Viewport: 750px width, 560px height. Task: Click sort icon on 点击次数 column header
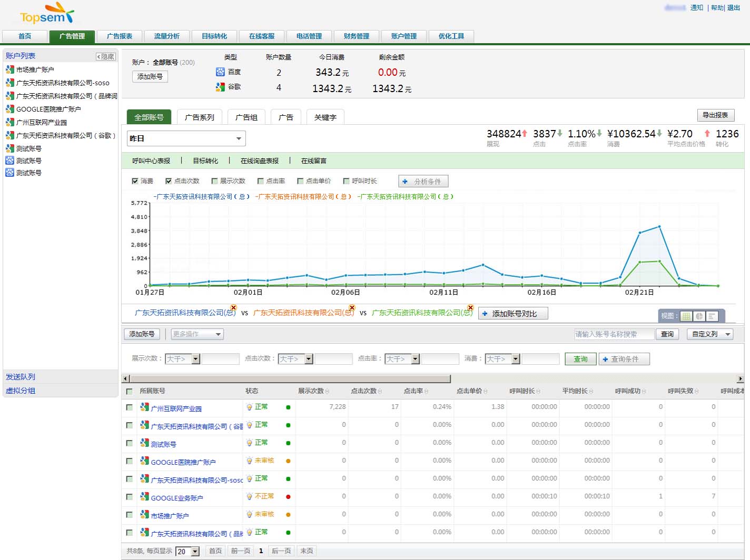point(380,391)
